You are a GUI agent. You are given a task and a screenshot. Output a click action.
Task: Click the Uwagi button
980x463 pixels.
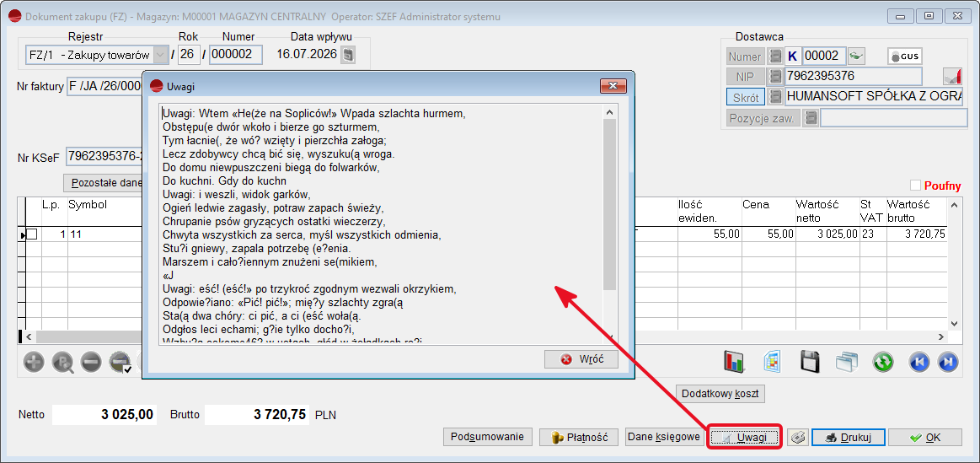click(744, 438)
